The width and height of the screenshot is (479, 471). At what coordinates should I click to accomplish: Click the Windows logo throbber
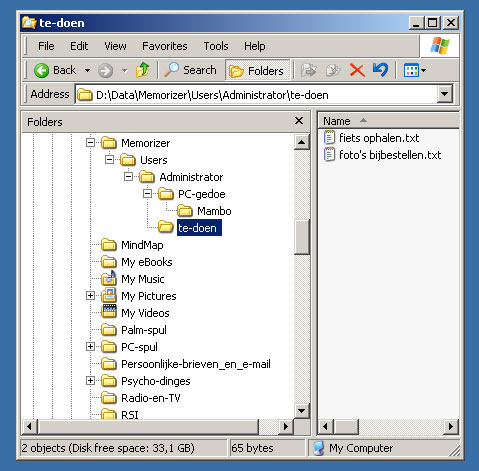coord(440,46)
